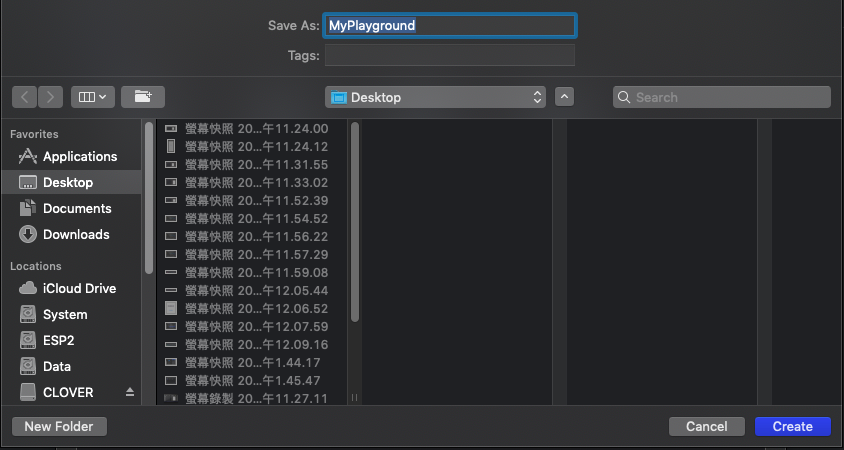Screen dimensions: 844x450
Task: Select the ESP2 volume
Action: click(x=58, y=340)
